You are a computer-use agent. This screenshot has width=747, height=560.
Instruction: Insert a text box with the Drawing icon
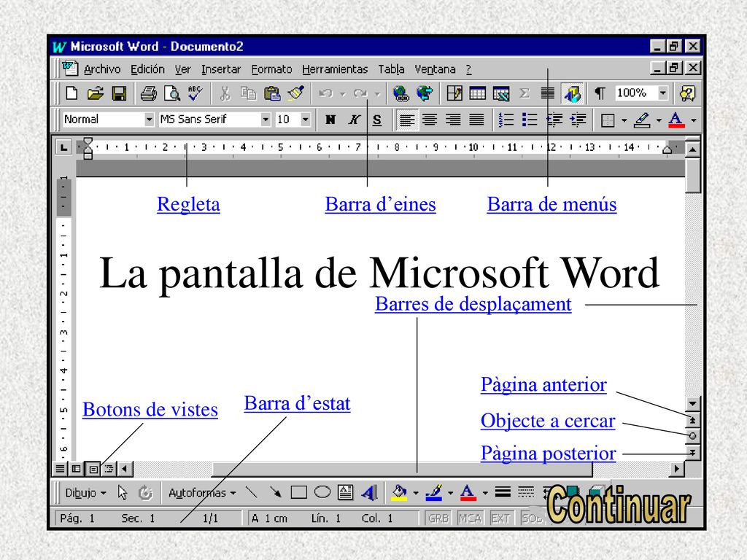345,492
